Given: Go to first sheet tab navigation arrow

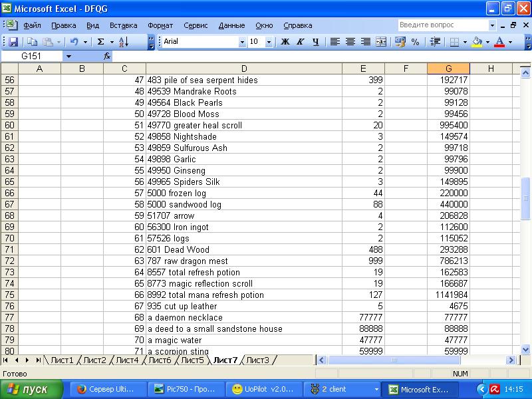Looking at the screenshot, I should [5, 360].
